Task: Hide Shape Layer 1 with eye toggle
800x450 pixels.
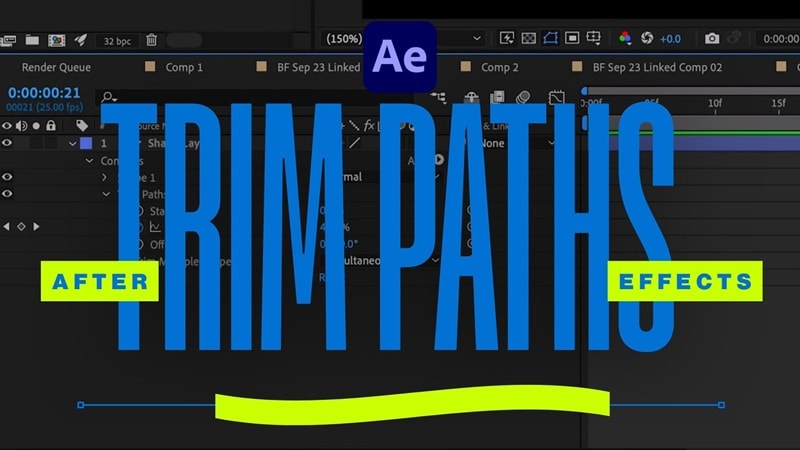Action: [7, 143]
